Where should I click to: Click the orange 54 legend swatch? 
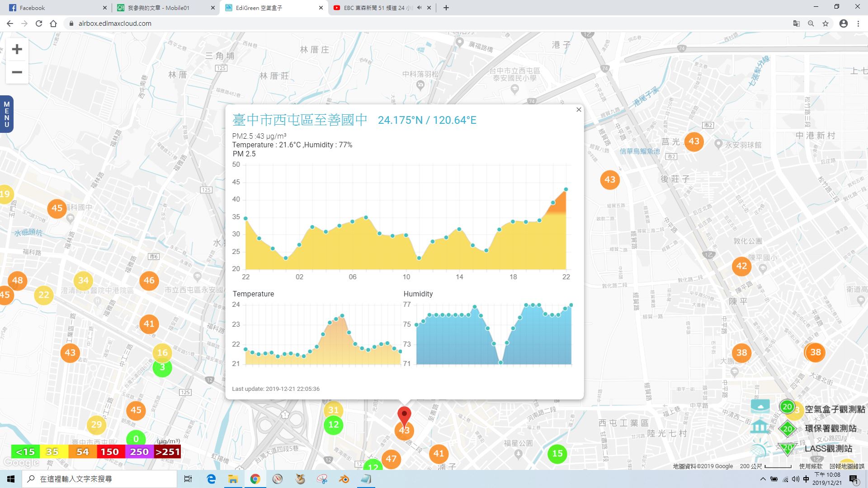82,452
